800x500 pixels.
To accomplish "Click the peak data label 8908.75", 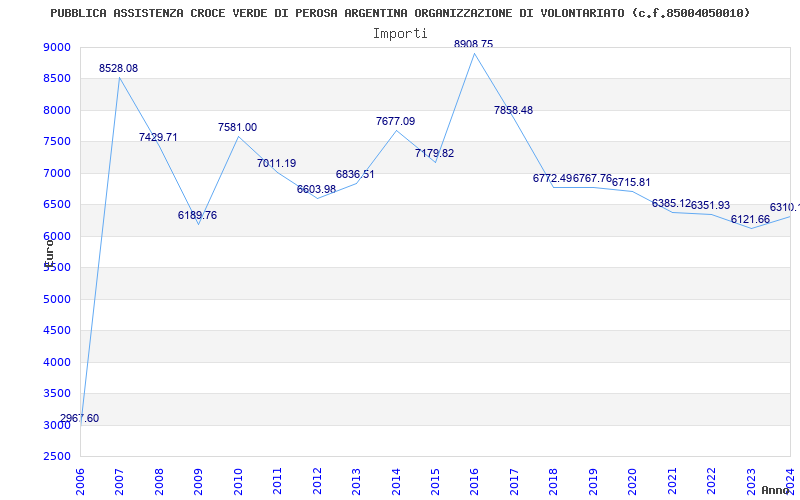I will point(473,44).
